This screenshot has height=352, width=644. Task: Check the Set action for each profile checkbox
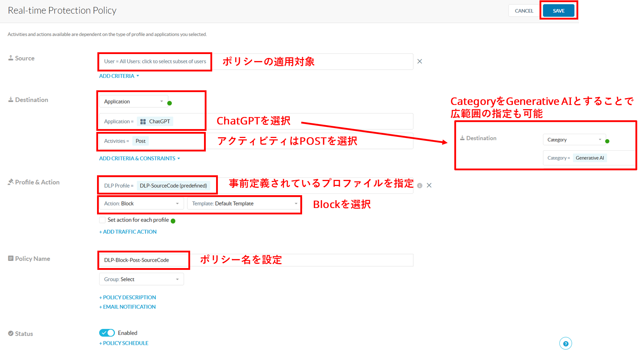[x=102, y=220]
